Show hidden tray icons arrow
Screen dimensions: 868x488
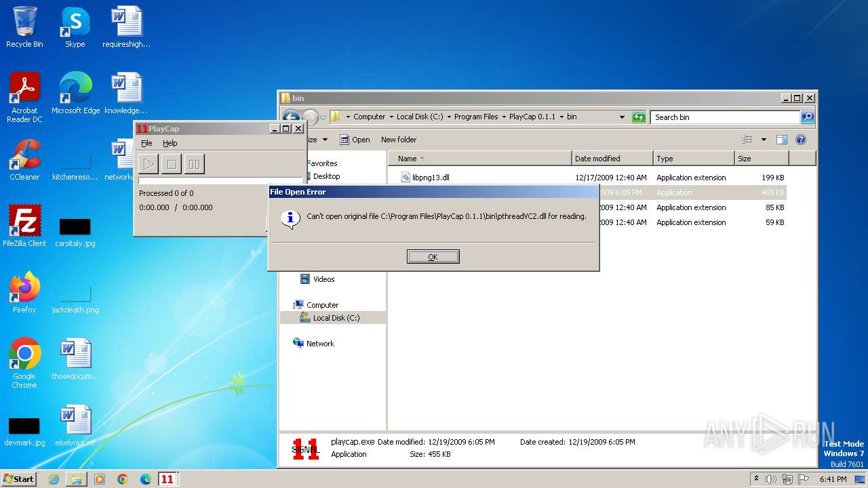[757, 479]
